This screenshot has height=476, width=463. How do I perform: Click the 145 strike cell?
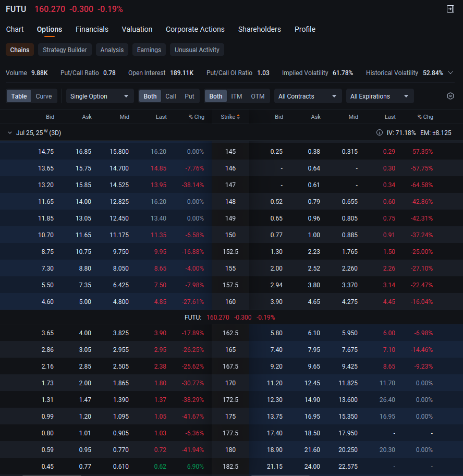click(230, 152)
